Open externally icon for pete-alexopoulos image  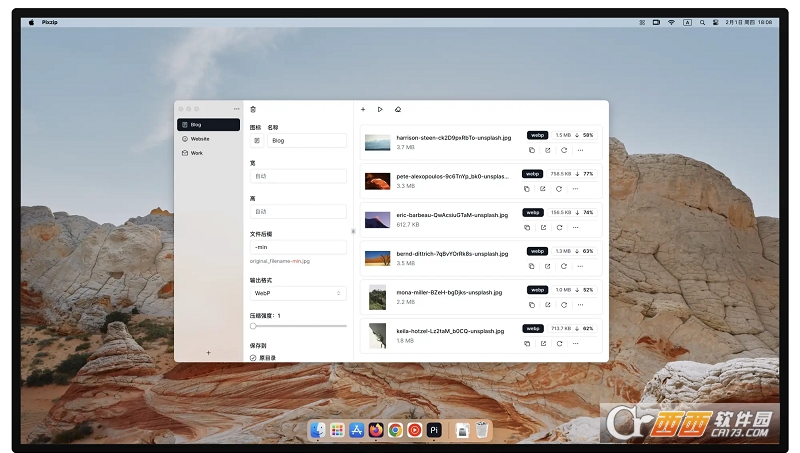(542, 189)
